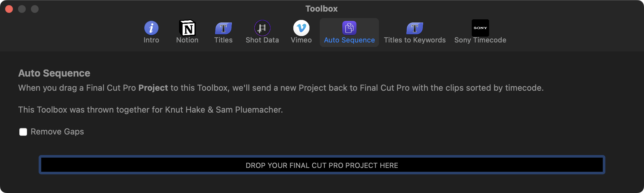The height and width of the screenshot is (193, 644).
Task: Open the Shot Data film-strip icon
Action: 262,28
